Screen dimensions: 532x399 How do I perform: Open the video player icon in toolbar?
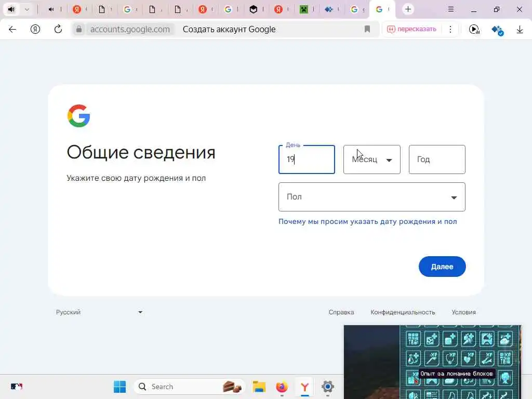[x=474, y=30]
